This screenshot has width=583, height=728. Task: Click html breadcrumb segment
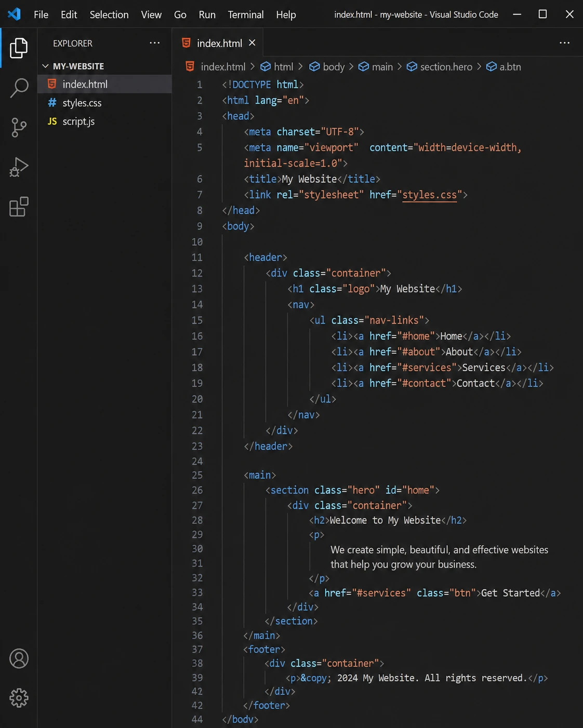coord(284,66)
